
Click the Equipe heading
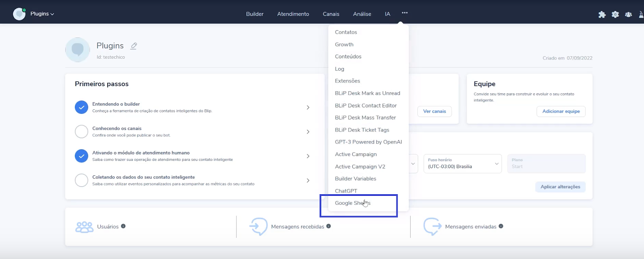[485, 84]
